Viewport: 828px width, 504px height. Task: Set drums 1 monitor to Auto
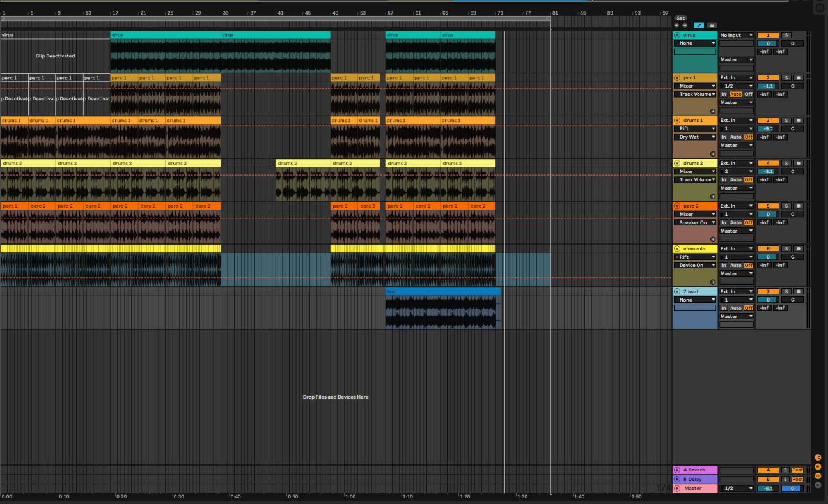click(x=736, y=137)
